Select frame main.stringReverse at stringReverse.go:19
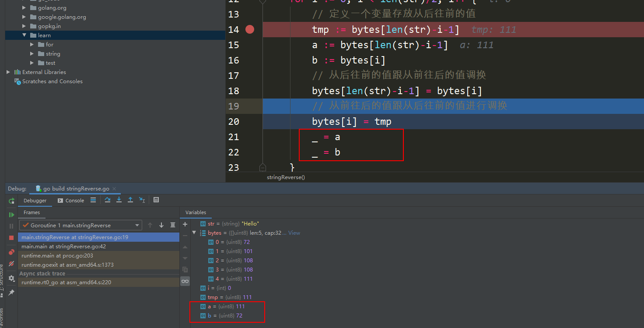 click(x=99, y=237)
